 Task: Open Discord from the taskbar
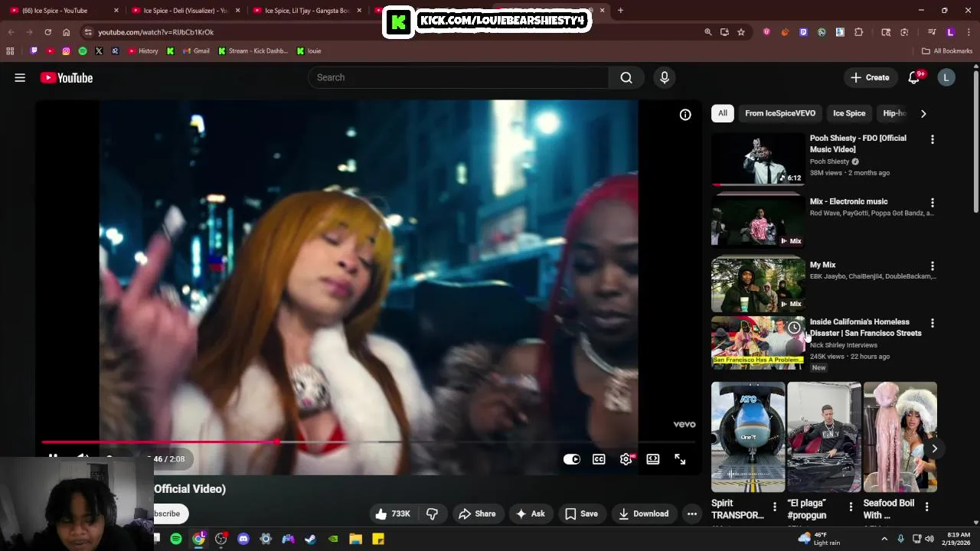point(243,539)
